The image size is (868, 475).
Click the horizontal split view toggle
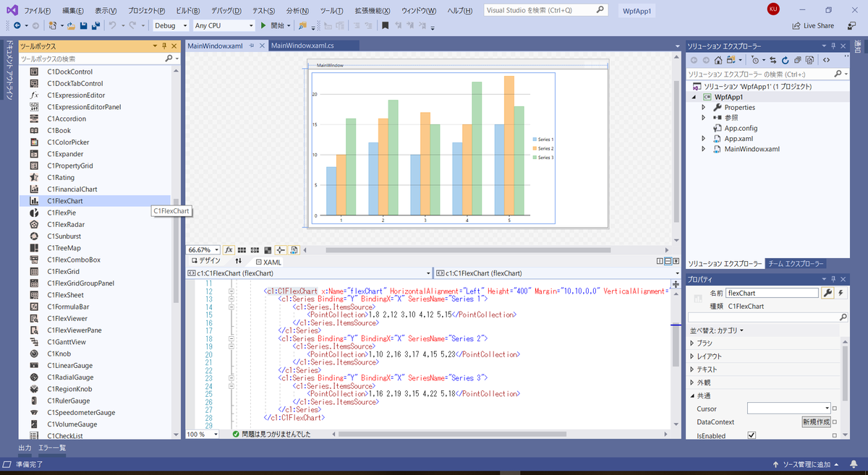(x=668, y=261)
